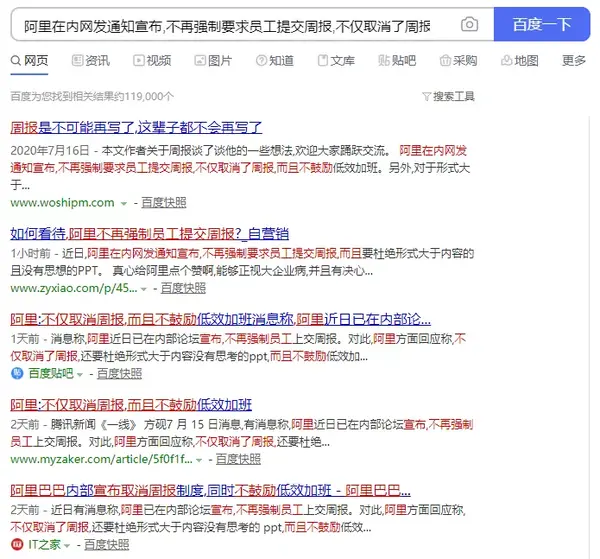Click the funnel icon beside 搜索工具

(427, 96)
